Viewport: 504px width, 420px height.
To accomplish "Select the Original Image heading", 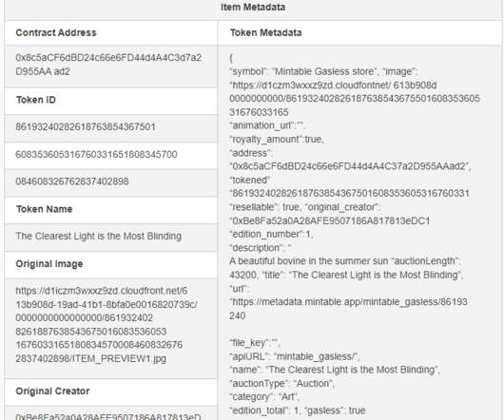I will (49, 264).
